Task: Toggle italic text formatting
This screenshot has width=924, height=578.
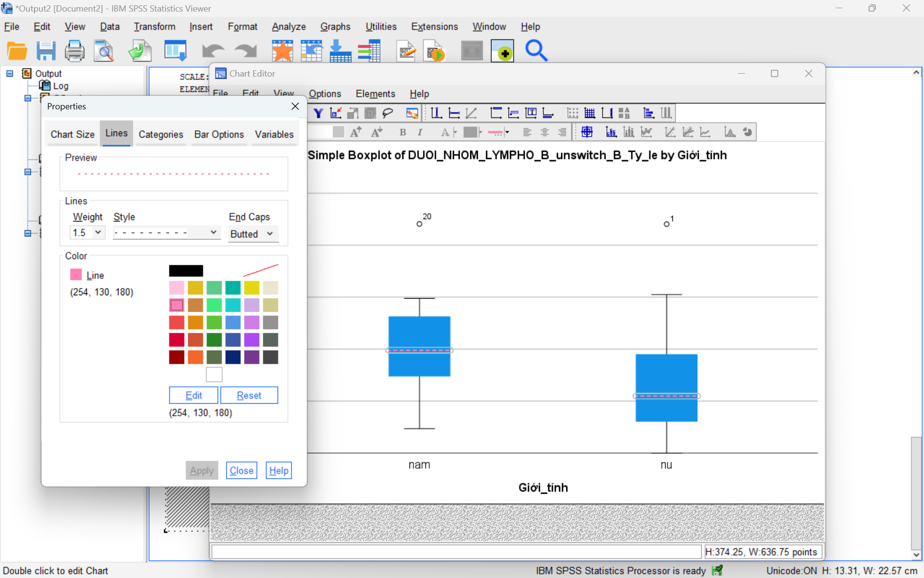Action: 420,131
